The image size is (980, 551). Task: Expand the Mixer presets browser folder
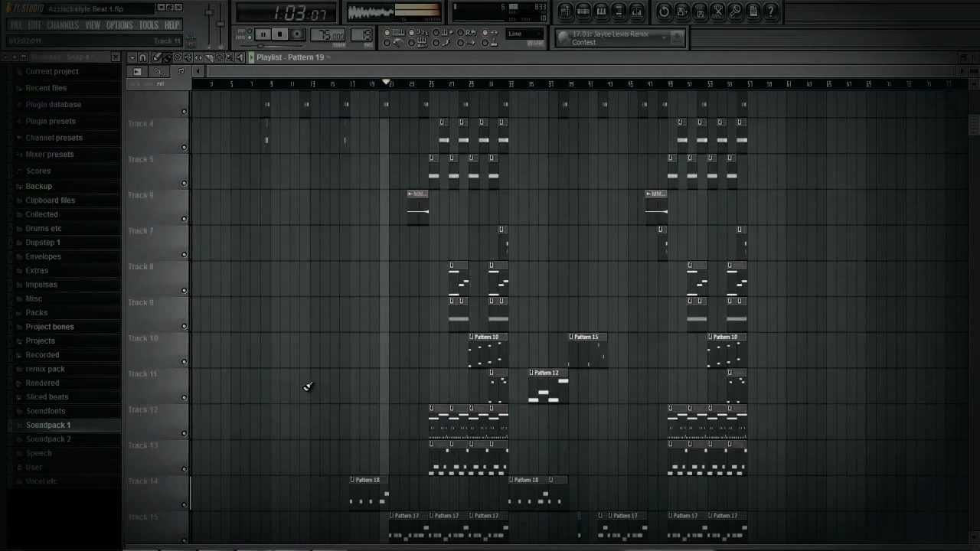(50, 155)
